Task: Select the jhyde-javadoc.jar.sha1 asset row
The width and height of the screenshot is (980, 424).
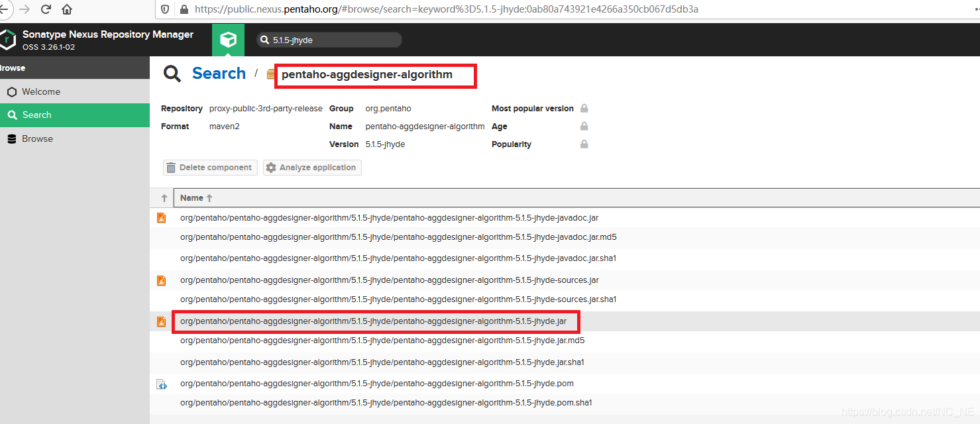Action: coord(565,258)
